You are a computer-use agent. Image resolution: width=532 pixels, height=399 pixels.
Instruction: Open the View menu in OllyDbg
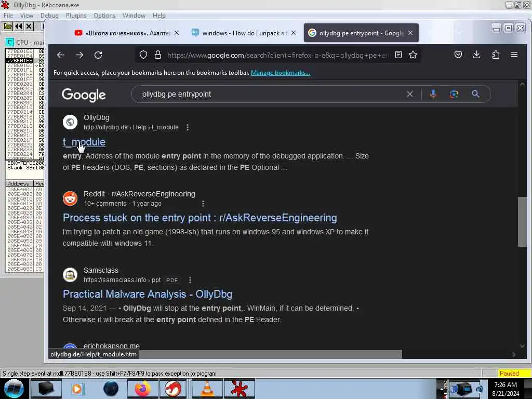coord(26,16)
